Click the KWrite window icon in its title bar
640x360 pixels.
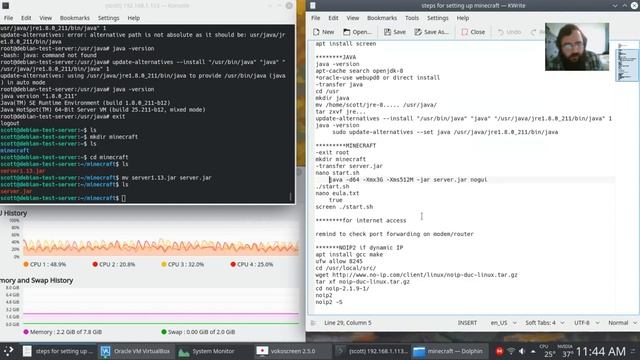click(x=313, y=5)
